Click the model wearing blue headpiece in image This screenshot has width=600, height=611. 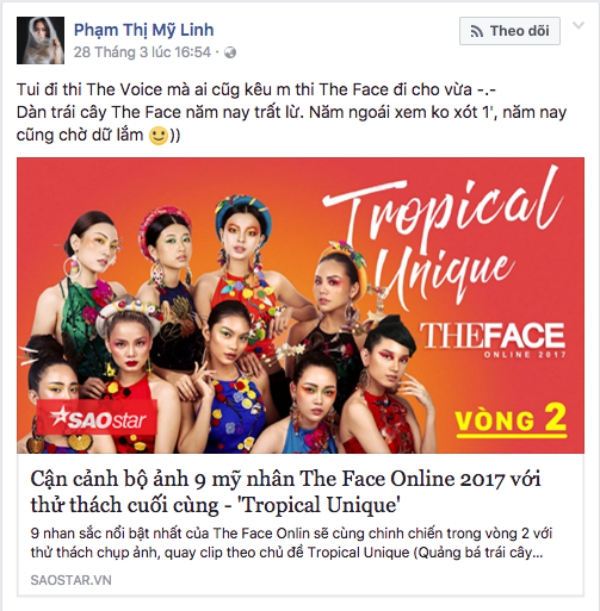(x=243, y=249)
